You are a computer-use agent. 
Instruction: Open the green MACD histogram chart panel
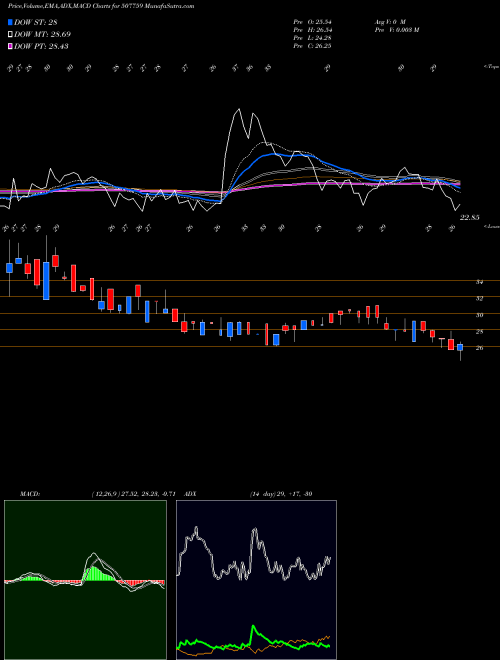point(85,580)
